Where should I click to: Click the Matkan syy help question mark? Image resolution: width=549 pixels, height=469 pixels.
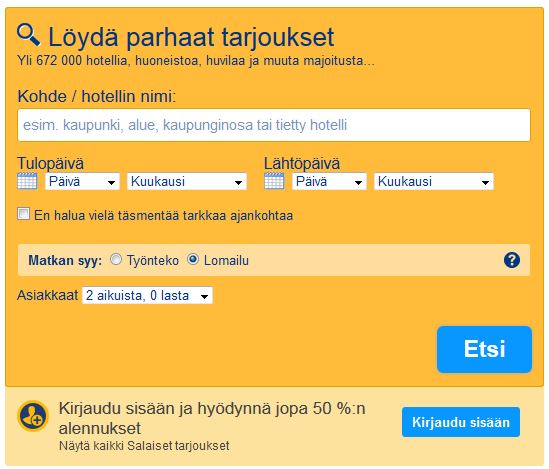tap(512, 260)
